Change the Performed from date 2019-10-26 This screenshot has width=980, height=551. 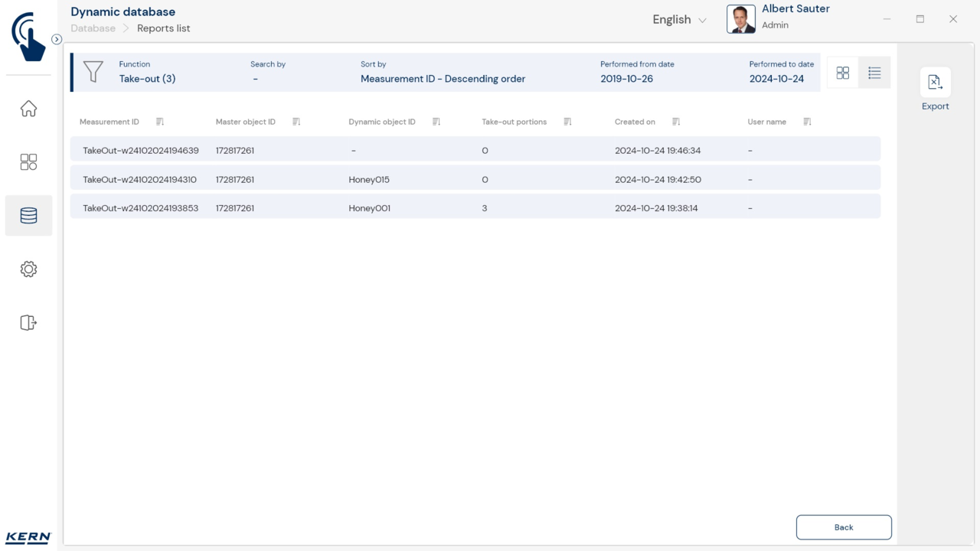[626, 79]
